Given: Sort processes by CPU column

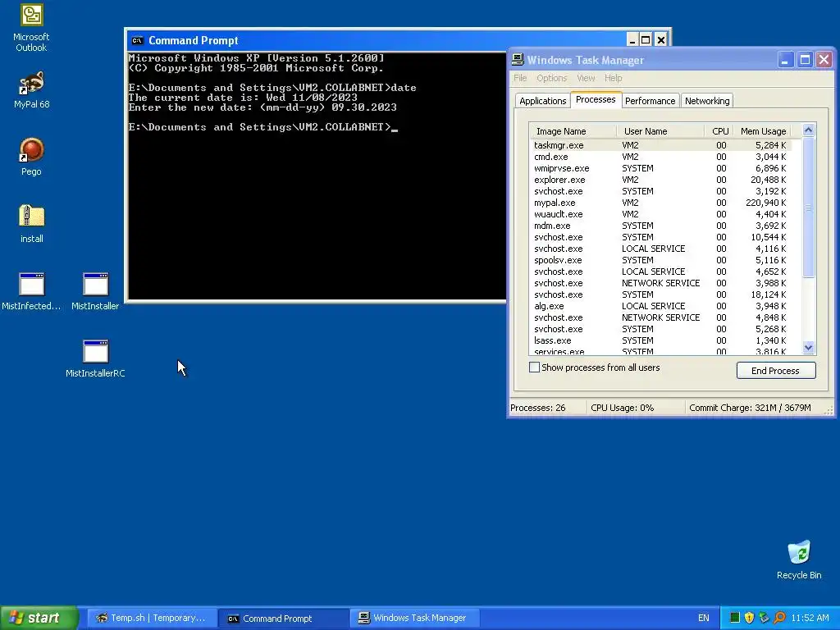Looking at the screenshot, I should pyautogui.click(x=719, y=131).
